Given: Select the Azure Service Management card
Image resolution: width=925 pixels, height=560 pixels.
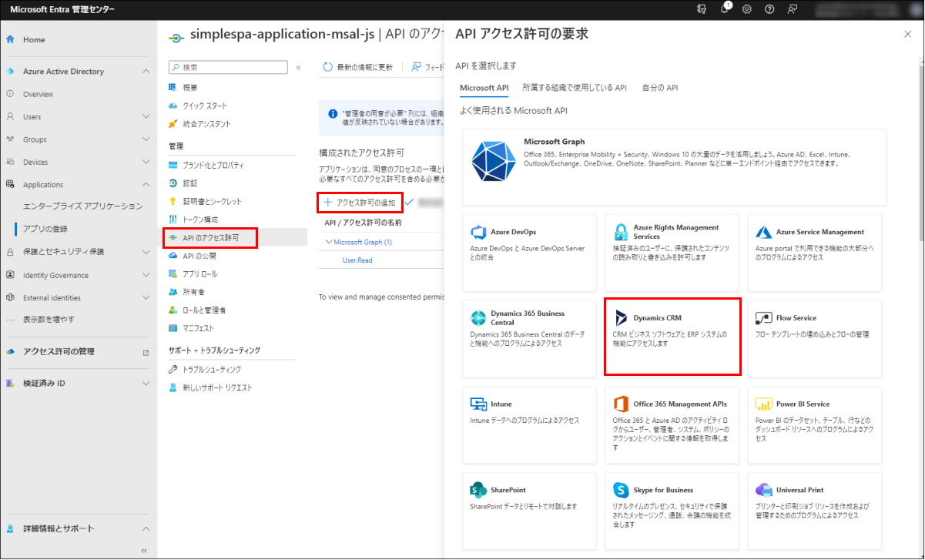Looking at the screenshot, I should 816,253.
